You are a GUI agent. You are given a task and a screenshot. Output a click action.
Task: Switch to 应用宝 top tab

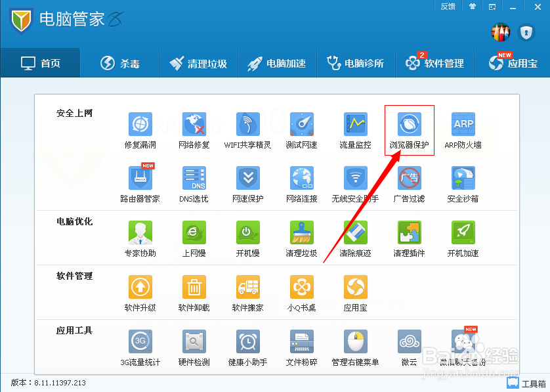click(x=513, y=63)
